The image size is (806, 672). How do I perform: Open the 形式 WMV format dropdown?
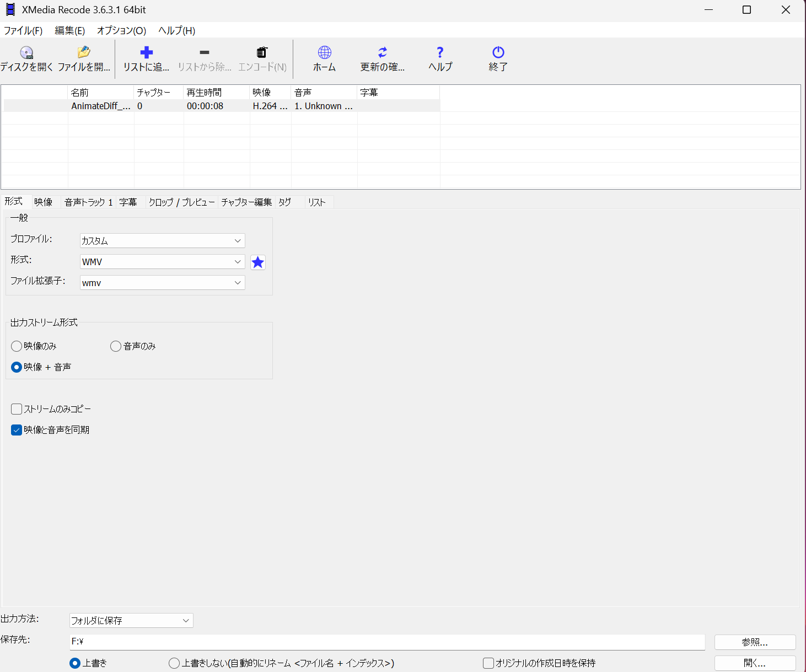click(163, 262)
